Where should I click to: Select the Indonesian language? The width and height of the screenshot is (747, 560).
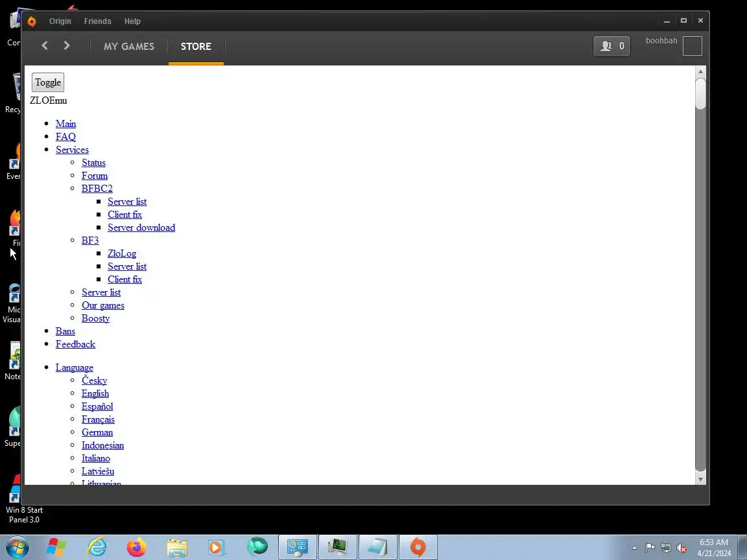coord(102,445)
